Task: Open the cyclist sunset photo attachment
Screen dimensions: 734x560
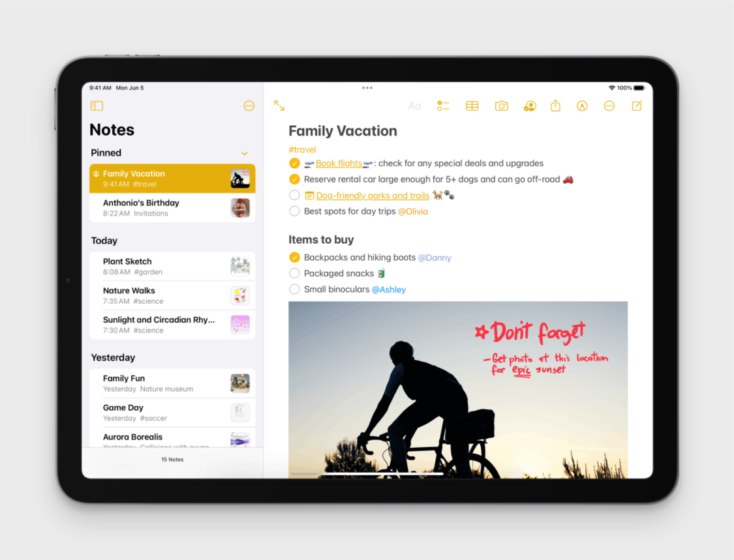Action: (458, 390)
